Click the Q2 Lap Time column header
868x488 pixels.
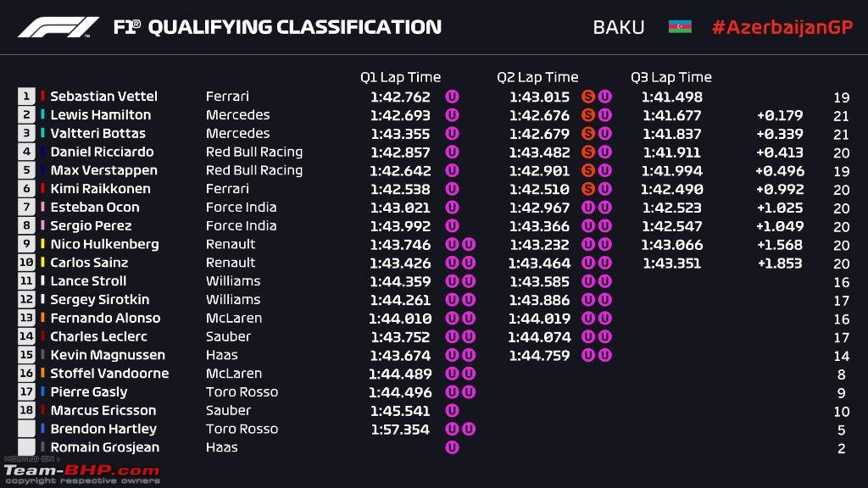(537, 77)
